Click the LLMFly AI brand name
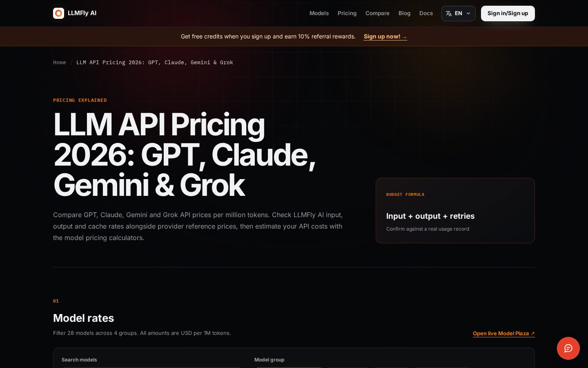This screenshot has height=368, width=588. [x=82, y=13]
